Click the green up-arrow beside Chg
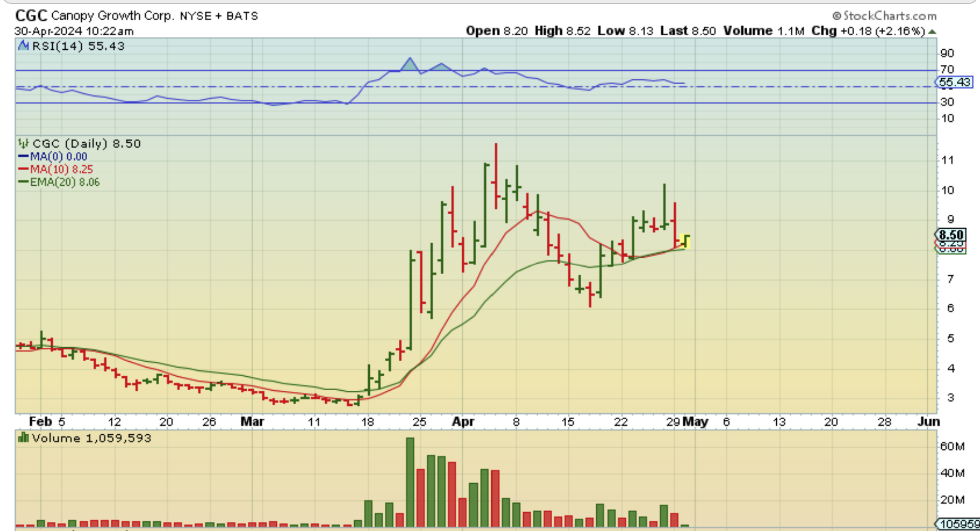Viewport: 980px width, 531px height. pyautogui.click(x=933, y=31)
